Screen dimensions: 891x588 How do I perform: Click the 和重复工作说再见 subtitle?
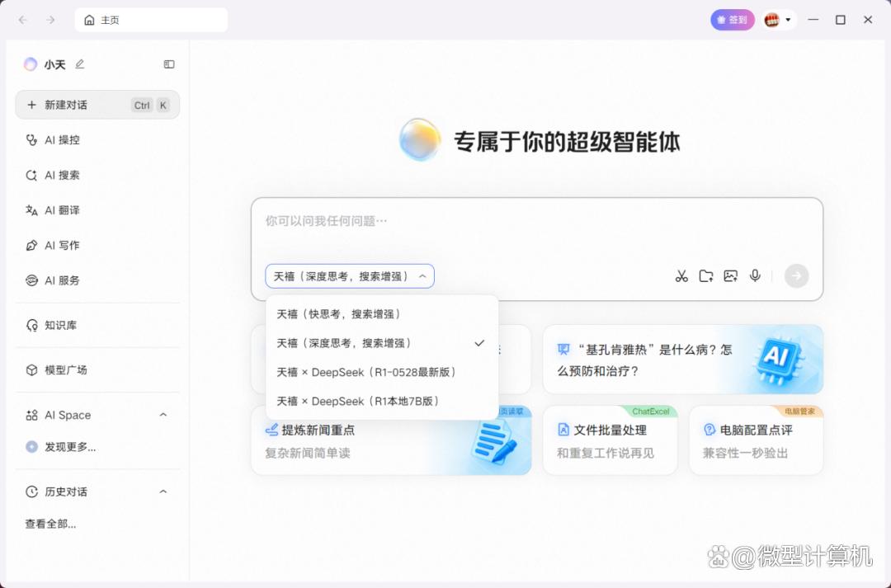606,453
